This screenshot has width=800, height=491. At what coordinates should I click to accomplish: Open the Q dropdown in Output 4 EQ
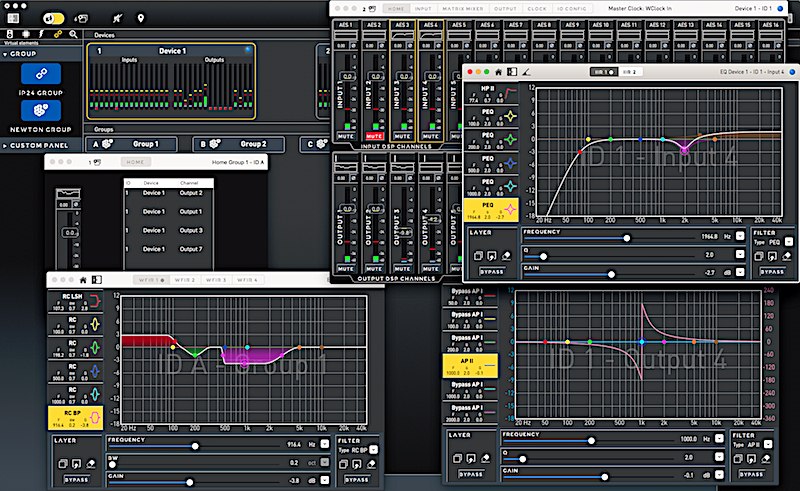[x=719, y=457]
